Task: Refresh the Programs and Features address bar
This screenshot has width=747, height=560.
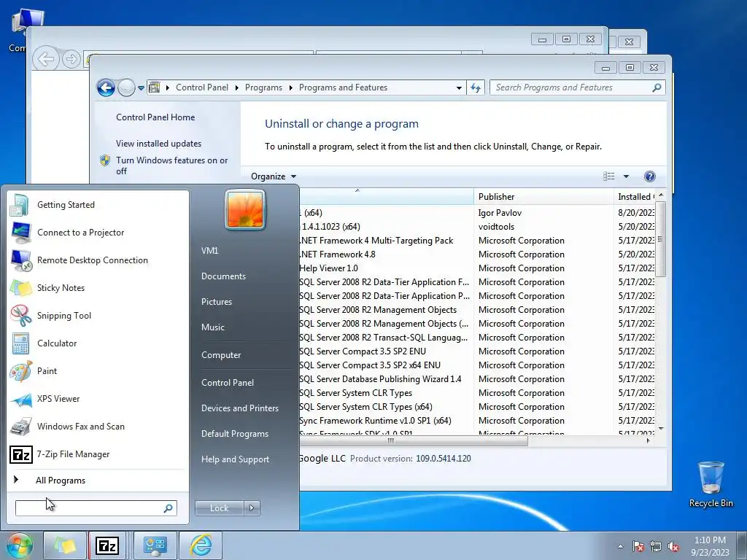Action: 476,87
